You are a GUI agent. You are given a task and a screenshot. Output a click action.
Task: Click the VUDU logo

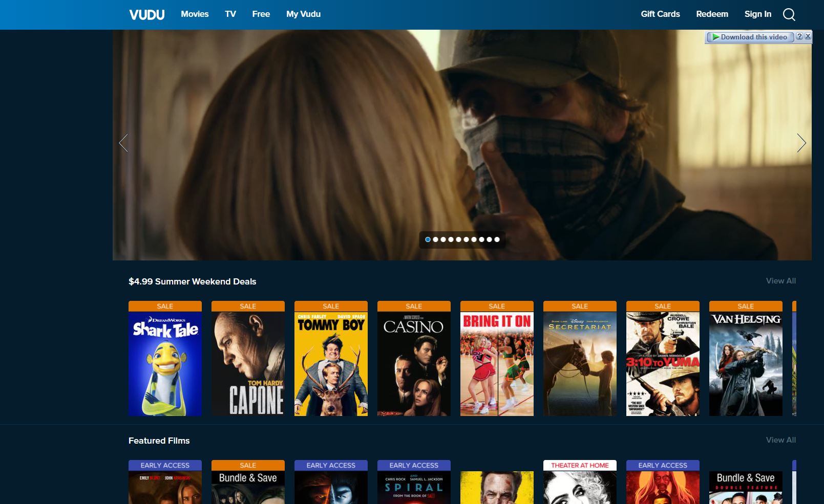146,14
